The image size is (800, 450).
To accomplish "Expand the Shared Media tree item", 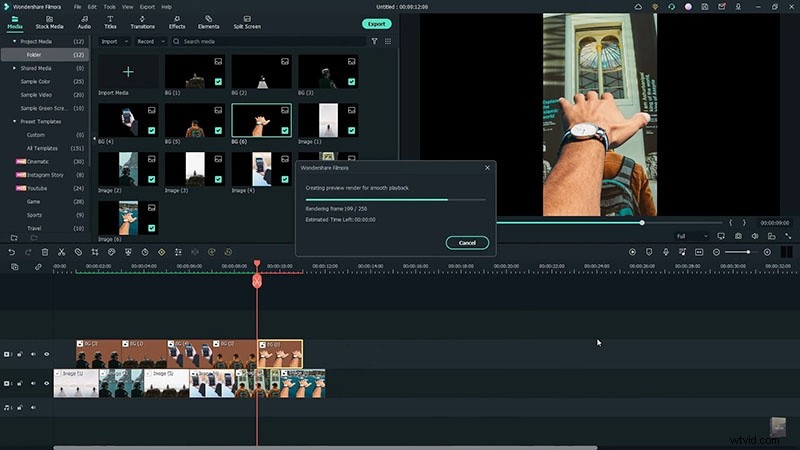I will coord(14,68).
